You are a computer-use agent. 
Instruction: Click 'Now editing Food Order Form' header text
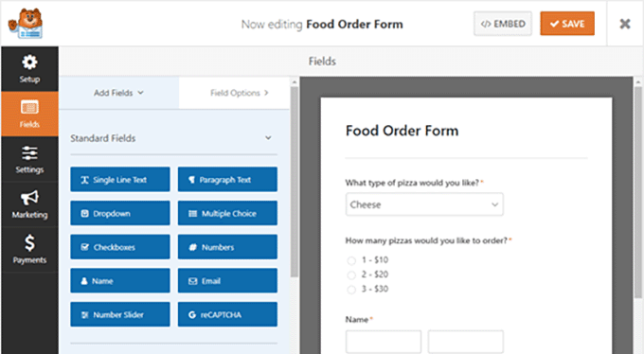[322, 25]
